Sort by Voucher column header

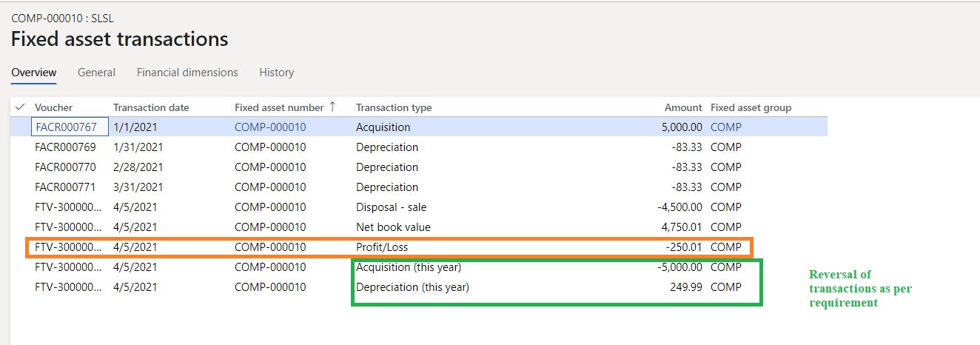tap(54, 107)
